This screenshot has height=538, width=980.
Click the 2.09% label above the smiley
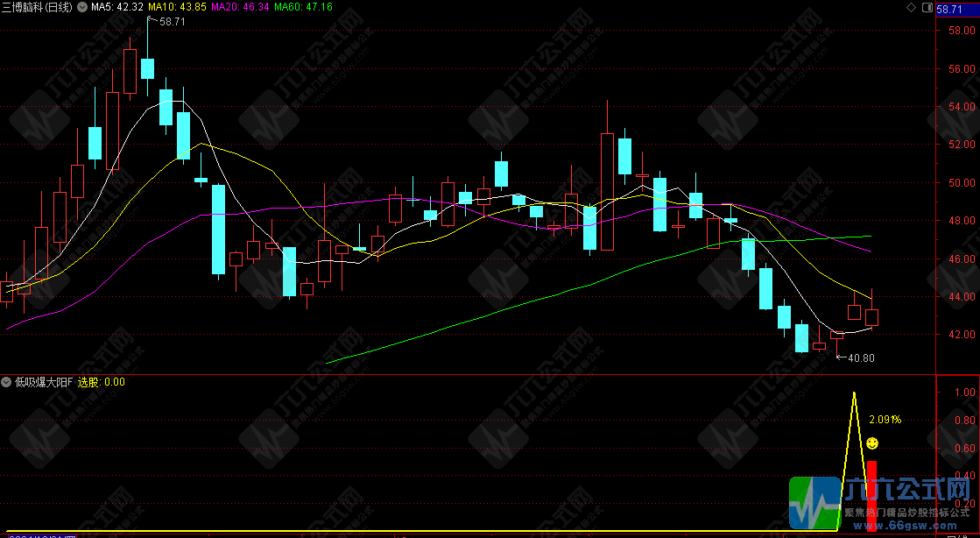[885, 420]
